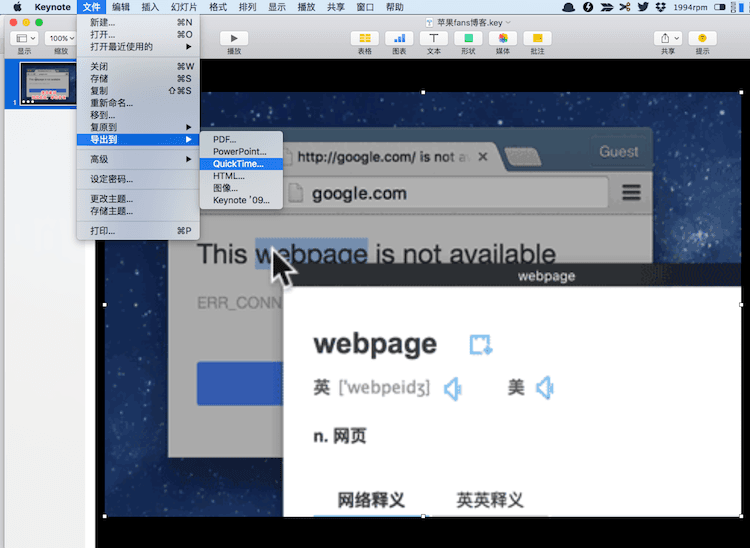Choose 更改主题... menu item
This screenshot has width=750, height=548.
tap(138, 199)
